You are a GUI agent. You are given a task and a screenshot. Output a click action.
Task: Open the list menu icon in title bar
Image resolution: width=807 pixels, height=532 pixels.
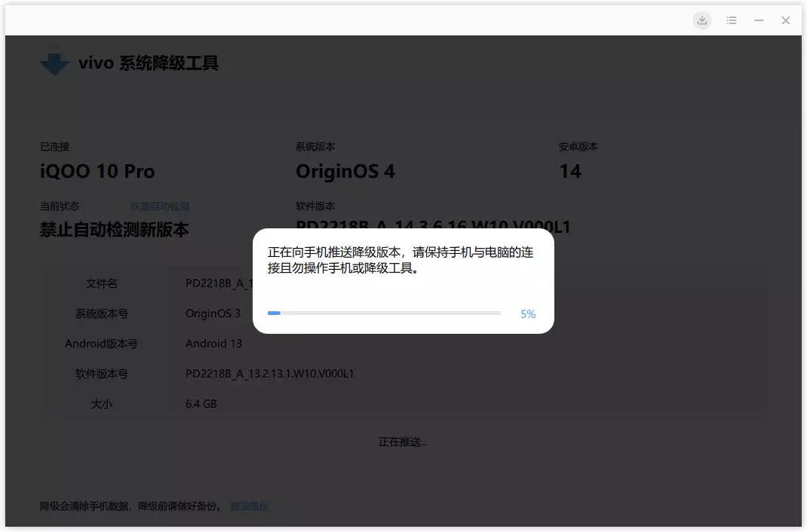tap(732, 20)
